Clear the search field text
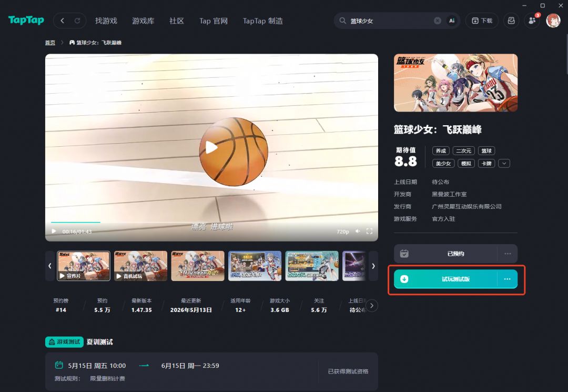 pyautogui.click(x=438, y=21)
